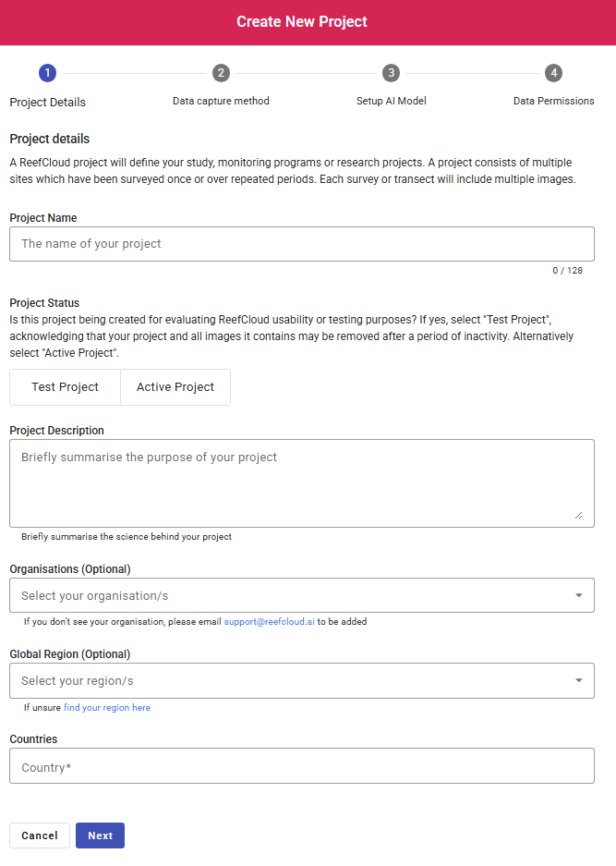This screenshot has width=616, height=866.
Task: Click into the Project Description text area
Action: [x=302, y=482]
